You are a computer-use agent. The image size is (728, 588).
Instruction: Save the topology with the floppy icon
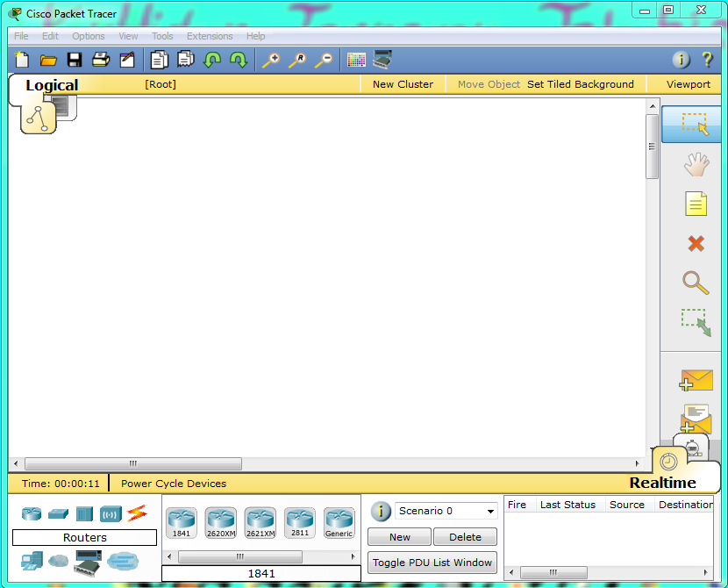(x=75, y=60)
